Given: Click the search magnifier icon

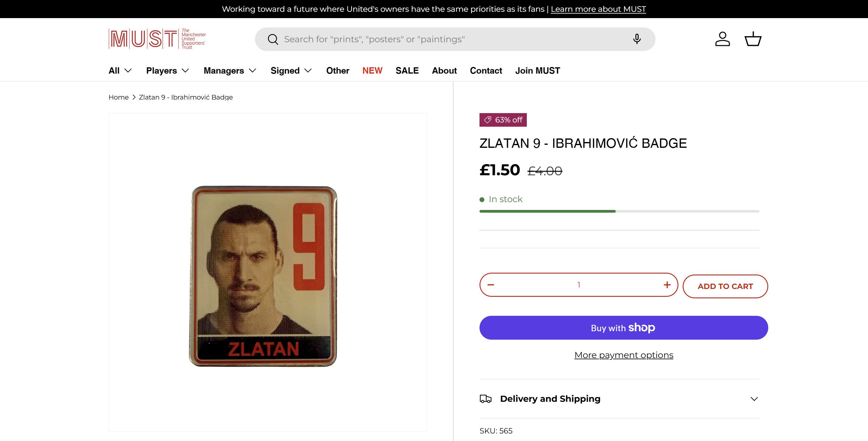Looking at the screenshot, I should point(273,40).
